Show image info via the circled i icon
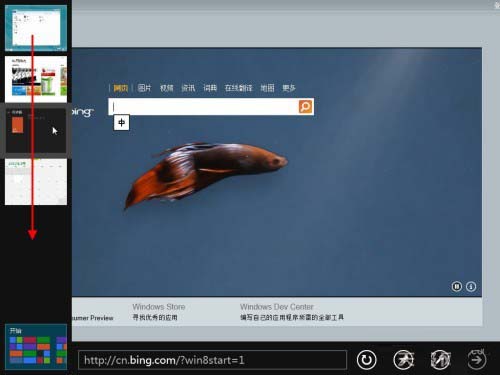 click(471, 286)
